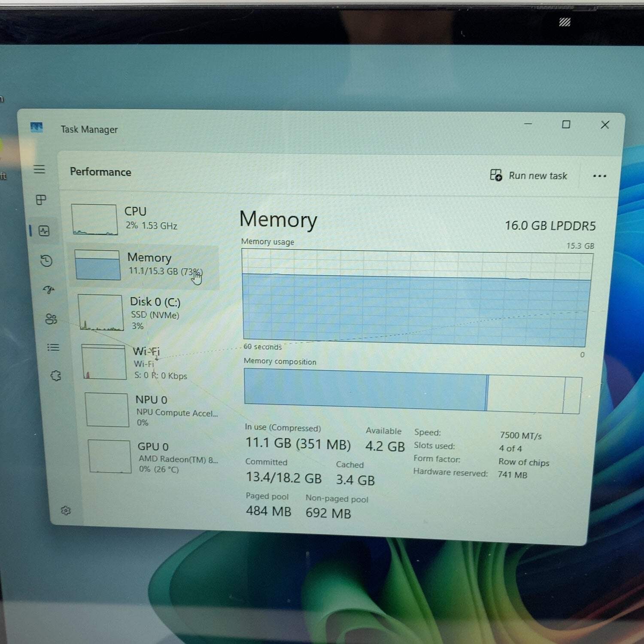The width and height of the screenshot is (644, 644).
Task: Click the Speed value 7500 MT/s
Action: tap(520, 435)
